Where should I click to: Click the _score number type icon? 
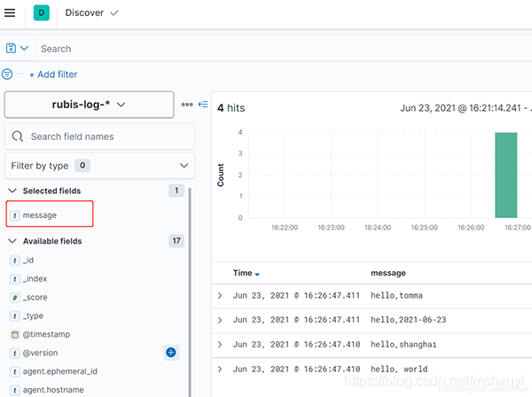14,298
